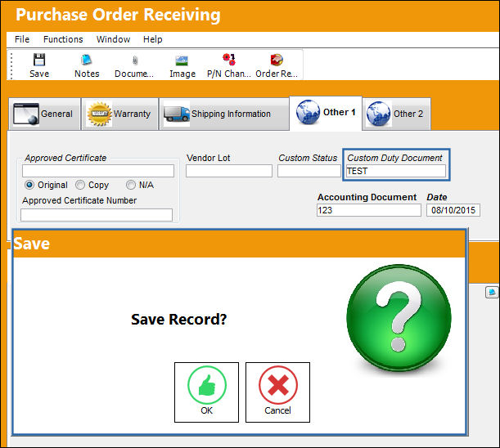500x448 pixels.
Task: Click the toolbar drag handle dots
Action: [11, 65]
